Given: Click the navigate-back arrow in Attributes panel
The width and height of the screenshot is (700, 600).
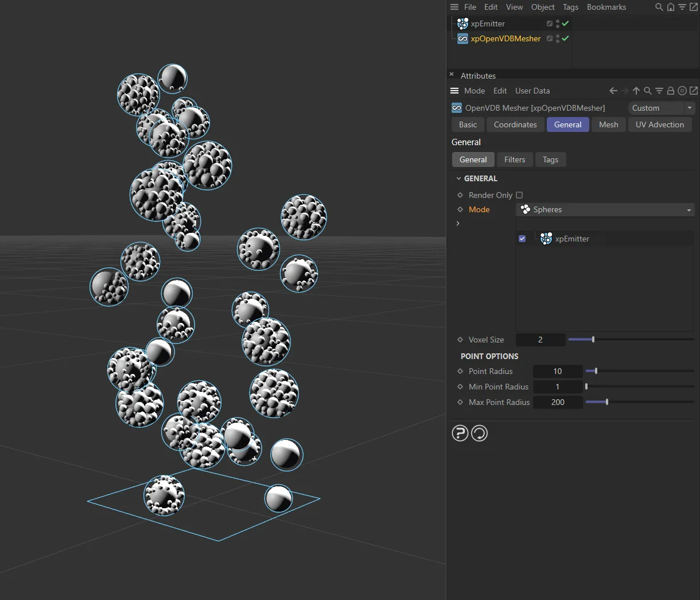Looking at the screenshot, I should pos(613,91).
